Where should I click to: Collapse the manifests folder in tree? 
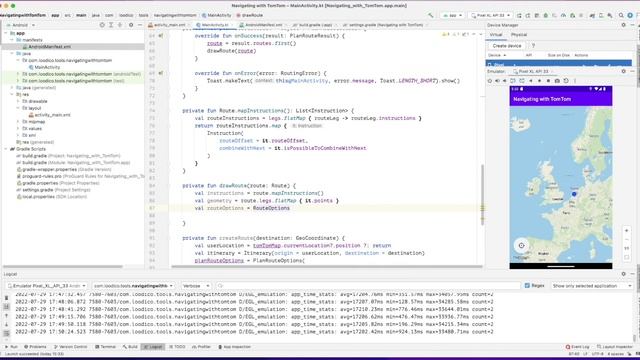(12, 40)
